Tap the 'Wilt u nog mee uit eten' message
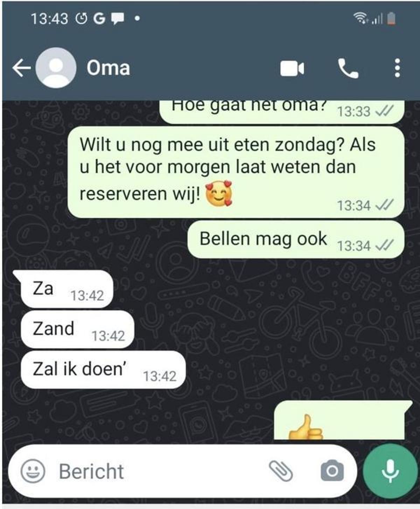This screenshot has height=509, width=420. coord(236,172)
